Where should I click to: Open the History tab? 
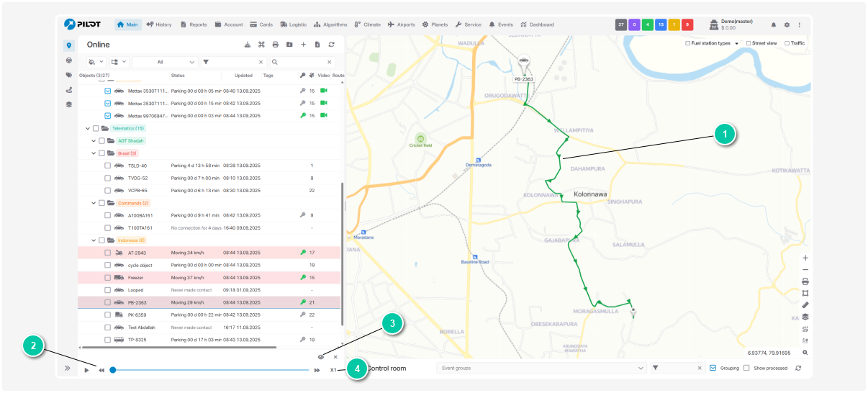point(158,24)
